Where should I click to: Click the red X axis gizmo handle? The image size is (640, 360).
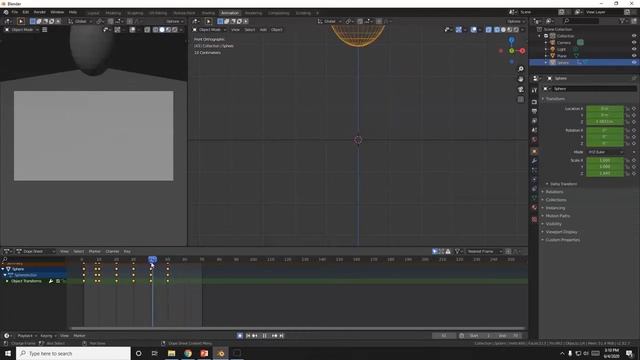(522, 51)
